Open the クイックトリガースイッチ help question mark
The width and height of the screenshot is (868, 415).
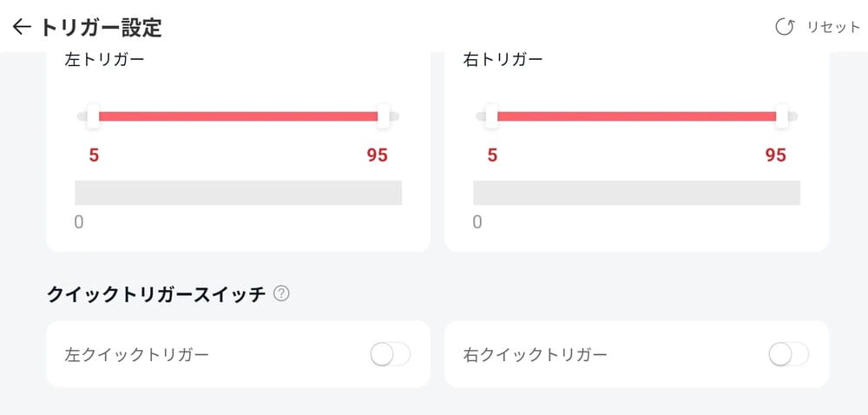[x=281, y=294]
